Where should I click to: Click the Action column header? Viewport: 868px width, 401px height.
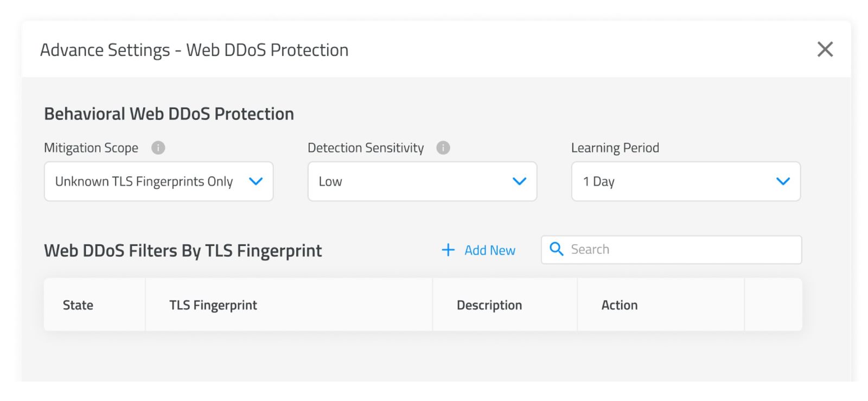tap(620, 305)
